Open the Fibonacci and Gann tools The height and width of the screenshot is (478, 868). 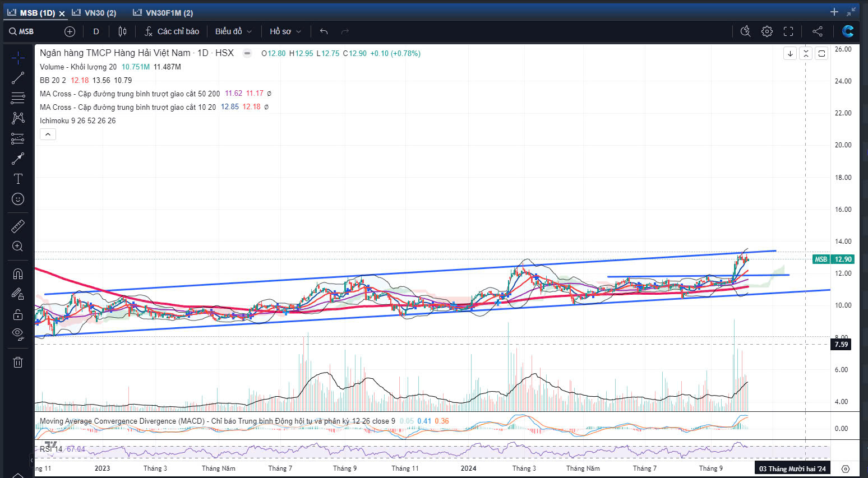point(18,98)
